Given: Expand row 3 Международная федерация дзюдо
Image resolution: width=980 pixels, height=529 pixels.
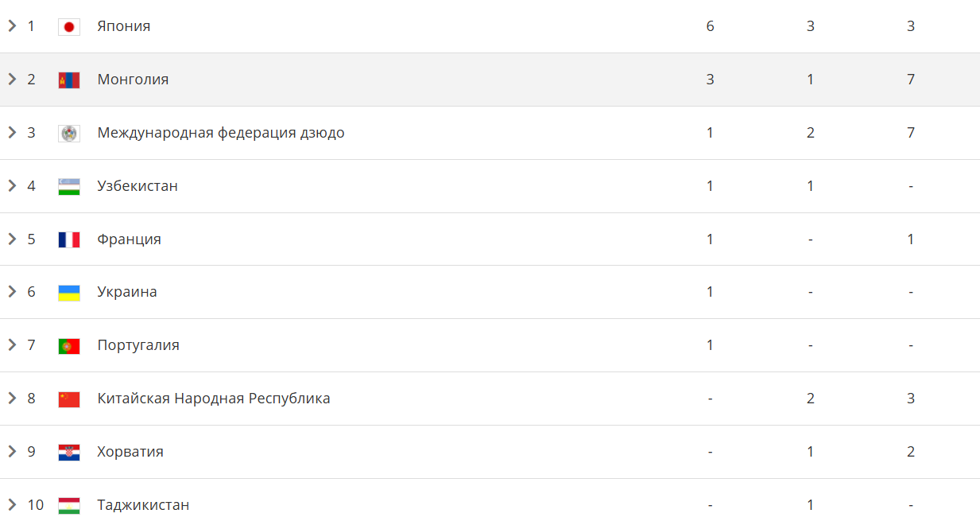Looking at the screenshot, I should point(12,133).
